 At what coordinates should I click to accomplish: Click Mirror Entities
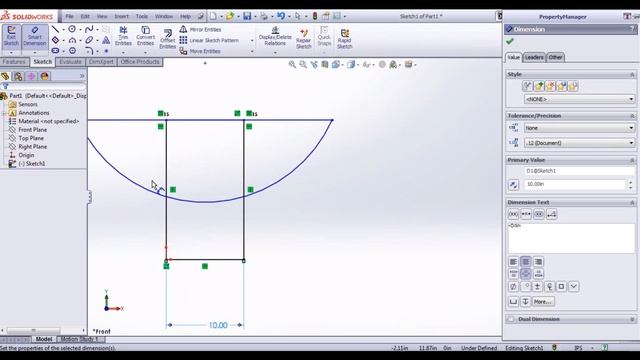point(200,29)
